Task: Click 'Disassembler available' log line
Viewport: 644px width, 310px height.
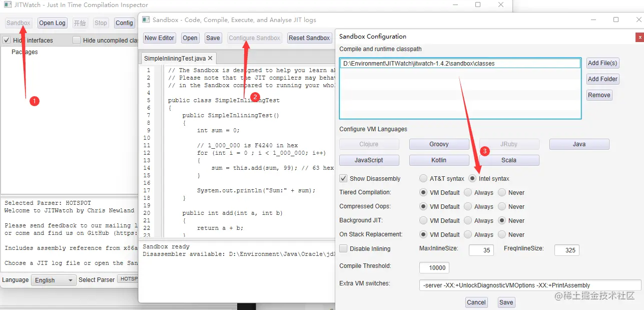Action: pos(238,254)
